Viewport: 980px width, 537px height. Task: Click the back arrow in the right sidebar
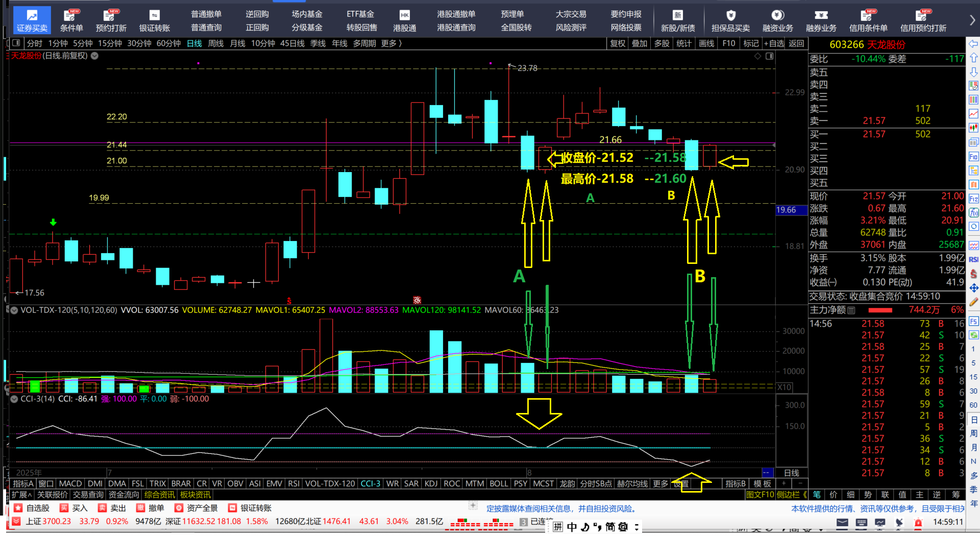[974, 44]
